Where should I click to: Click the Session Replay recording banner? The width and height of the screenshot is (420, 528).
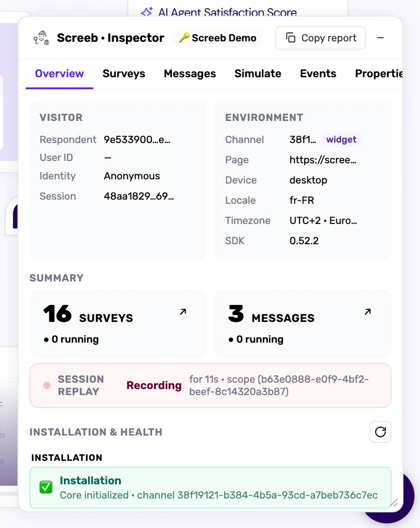click(210, 385)
